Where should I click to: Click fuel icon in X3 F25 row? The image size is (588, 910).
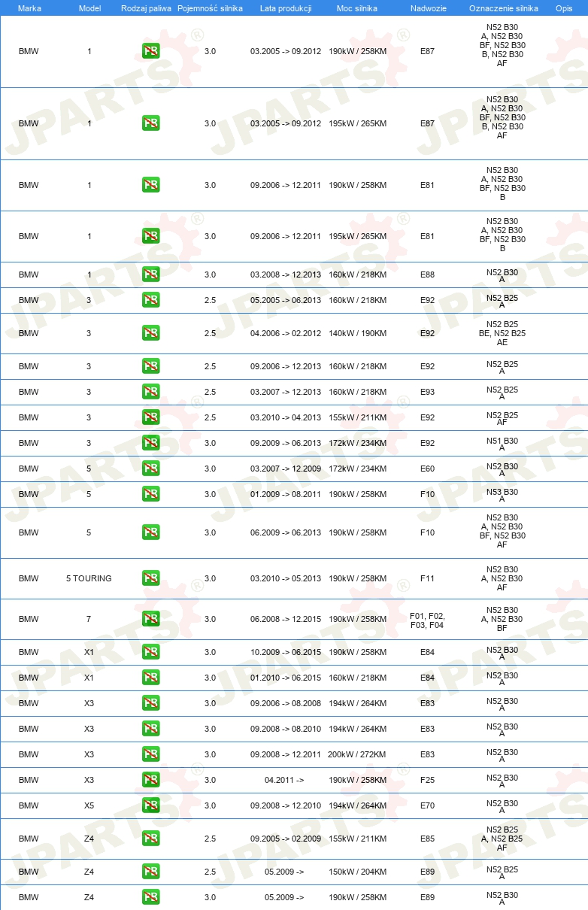coord(150,780)
